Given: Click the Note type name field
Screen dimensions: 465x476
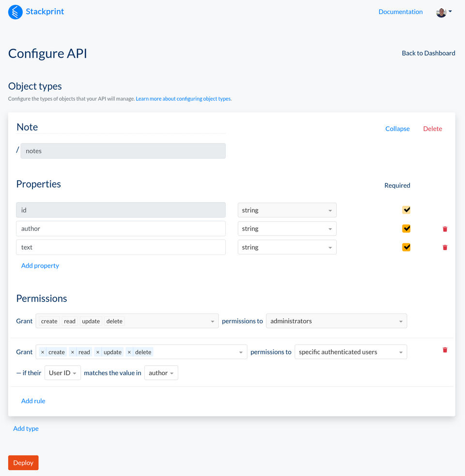Looking at the screenshot, I should tap(121, 127).
